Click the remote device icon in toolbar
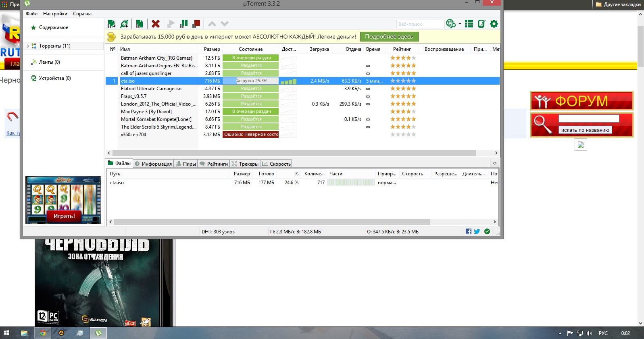This screenshot has width=644, height=339. click(481, 24)
